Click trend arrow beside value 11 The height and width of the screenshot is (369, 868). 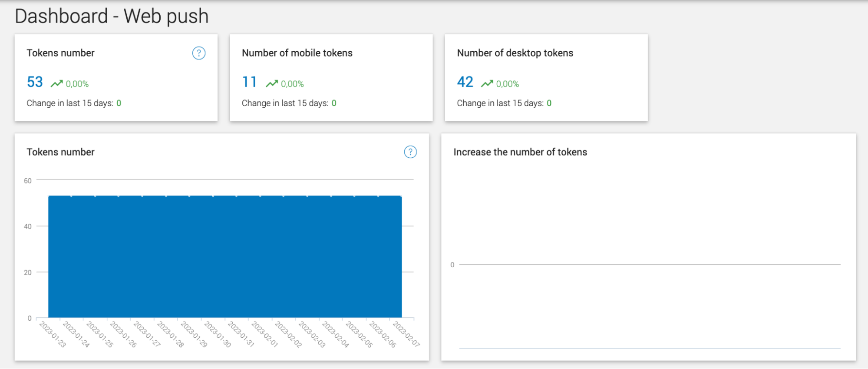pyautogui.click(x=272, y=83)
